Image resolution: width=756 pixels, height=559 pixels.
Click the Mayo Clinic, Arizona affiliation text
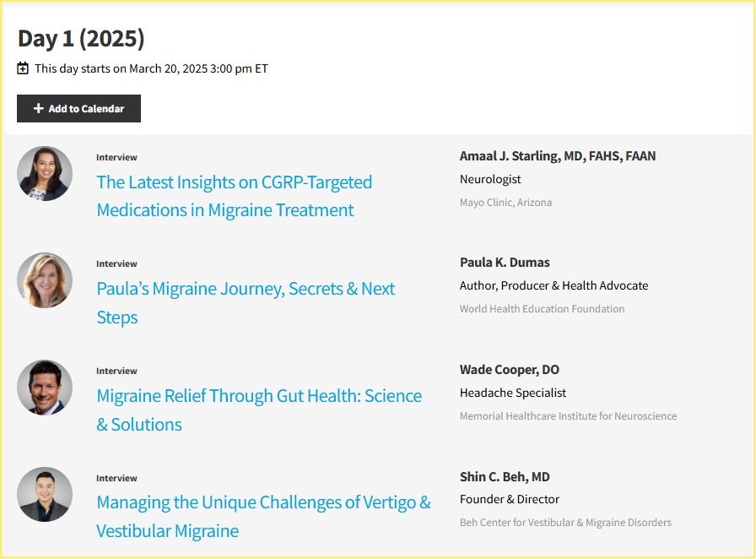pyautogui.click(x=505, y=203)
